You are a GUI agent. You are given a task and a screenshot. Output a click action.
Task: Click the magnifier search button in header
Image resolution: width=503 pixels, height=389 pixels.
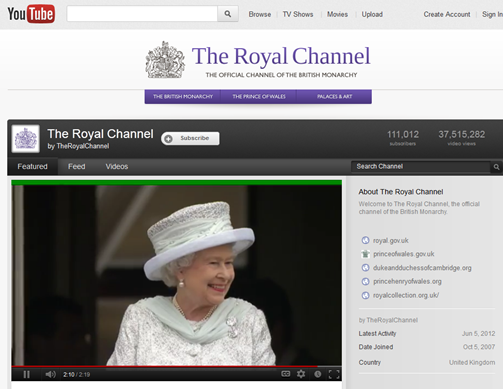(x=228, y=14)
